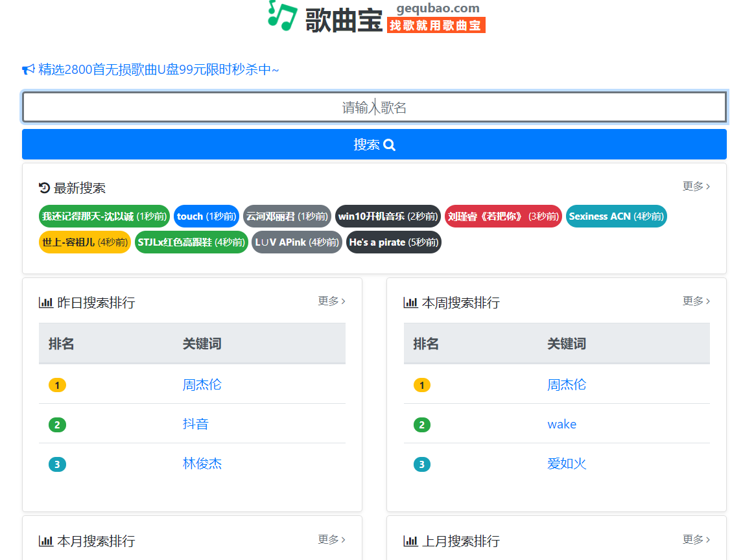Open 周杰伦 from yesterday's ranking
743x560 pixels.
point(202,384)
